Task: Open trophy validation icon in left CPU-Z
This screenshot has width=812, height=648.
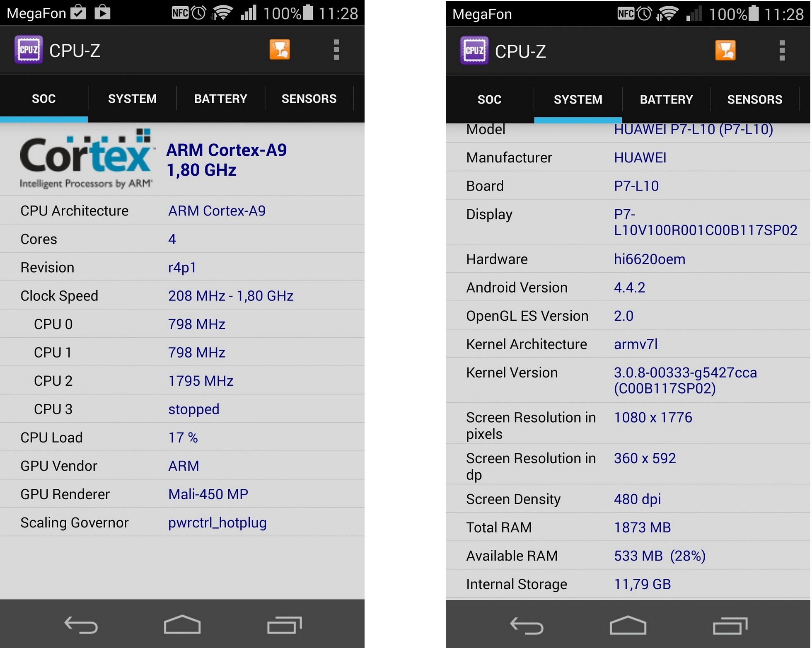Action: [280, 50]
